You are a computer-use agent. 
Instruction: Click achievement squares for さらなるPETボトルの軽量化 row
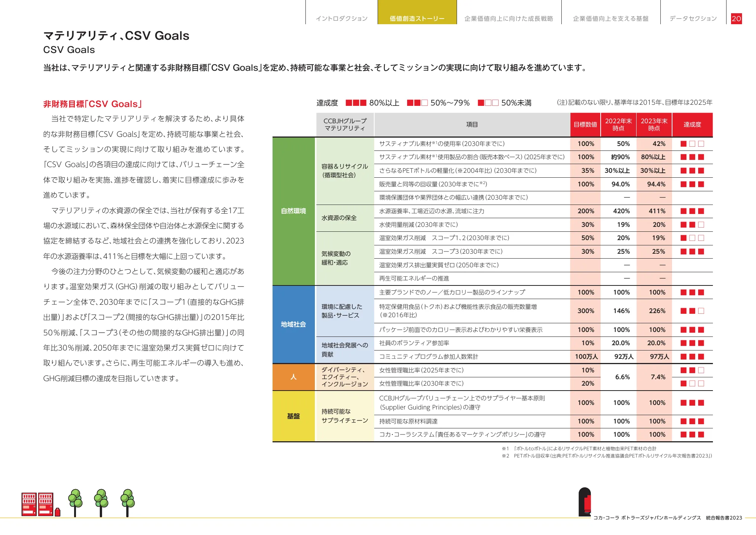(692, 171)
